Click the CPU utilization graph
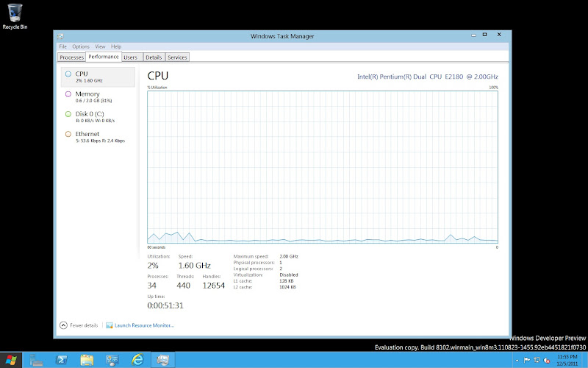 (x=323, y=167)
